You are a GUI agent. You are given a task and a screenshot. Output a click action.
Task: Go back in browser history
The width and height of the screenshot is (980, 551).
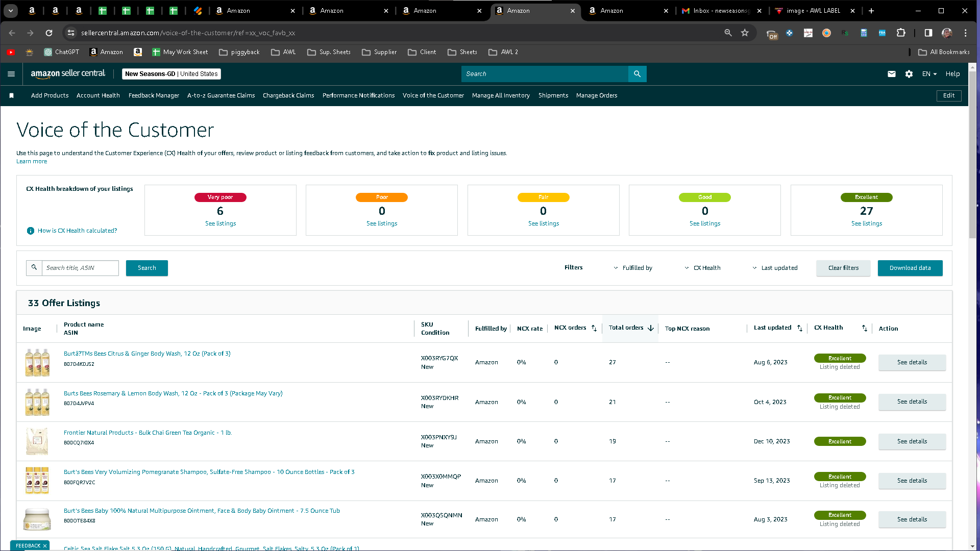(12, 33)
